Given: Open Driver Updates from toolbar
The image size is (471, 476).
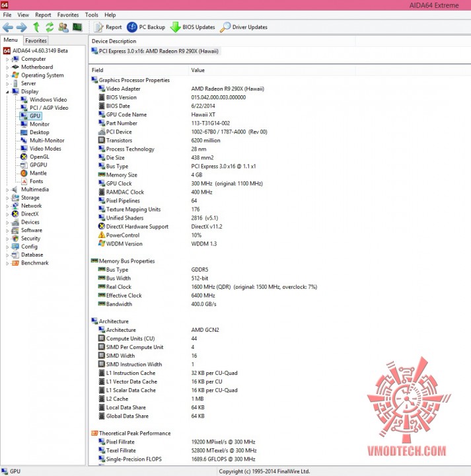Looking at the screenshot, I should click(244, 27).
